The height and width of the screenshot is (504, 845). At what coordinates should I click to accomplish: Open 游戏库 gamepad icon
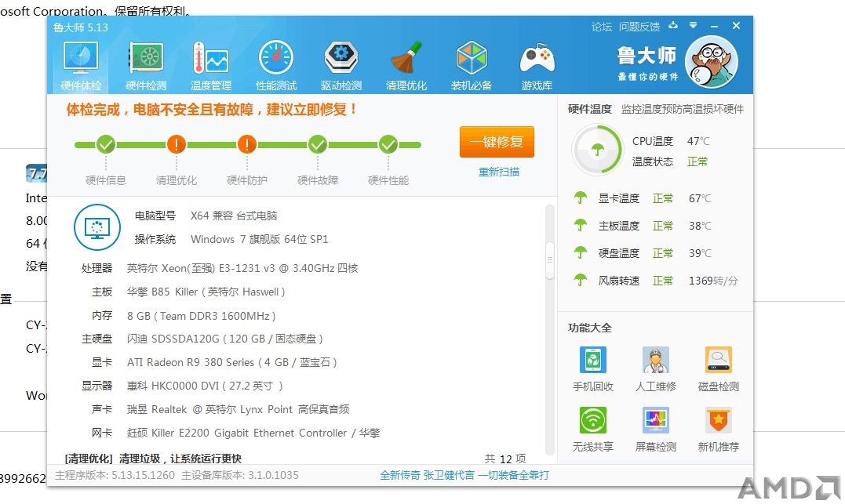[537, 58]
